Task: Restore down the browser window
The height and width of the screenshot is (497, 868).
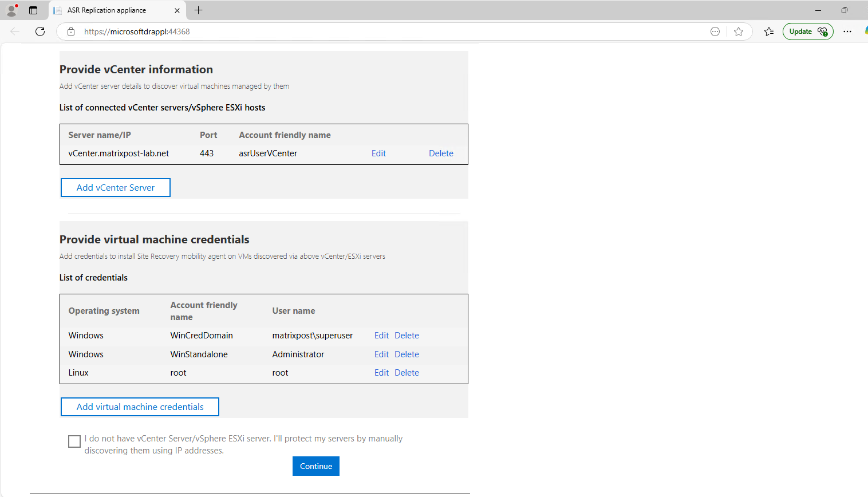Action: [x=844, y=10]
